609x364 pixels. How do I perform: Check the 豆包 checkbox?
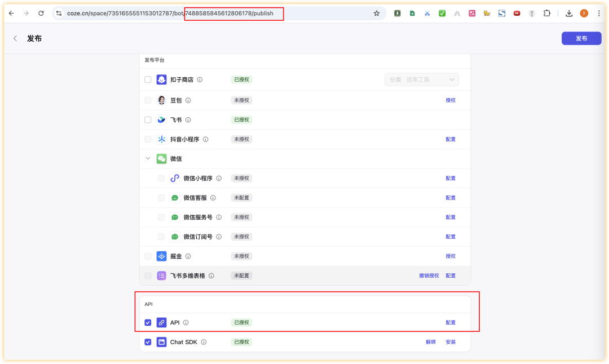(148, 100)
